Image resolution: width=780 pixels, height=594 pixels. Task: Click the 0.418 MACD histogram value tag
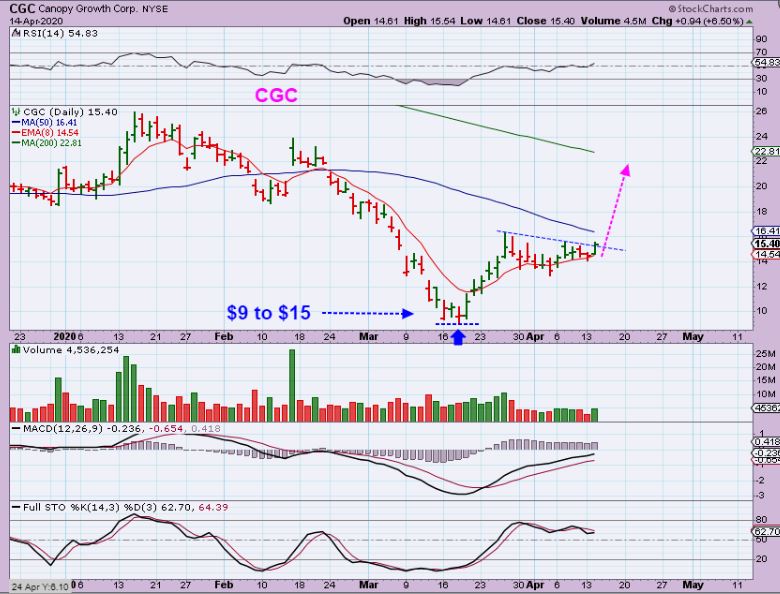coord(768,442)
